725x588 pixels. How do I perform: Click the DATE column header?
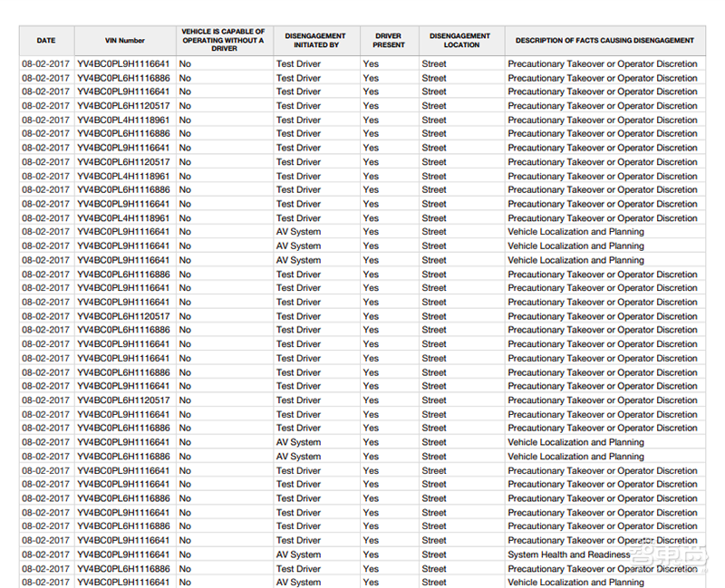coord(45,41)
